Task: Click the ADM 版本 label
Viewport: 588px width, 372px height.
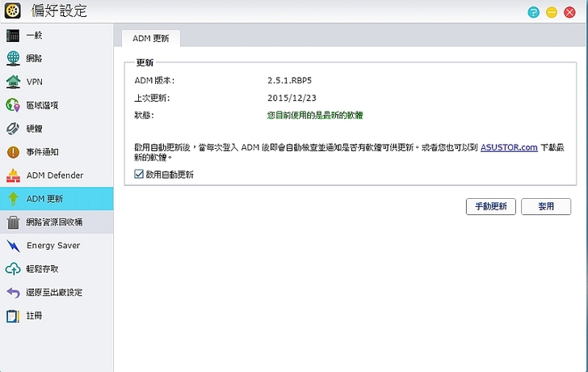Action: [154, 80]
